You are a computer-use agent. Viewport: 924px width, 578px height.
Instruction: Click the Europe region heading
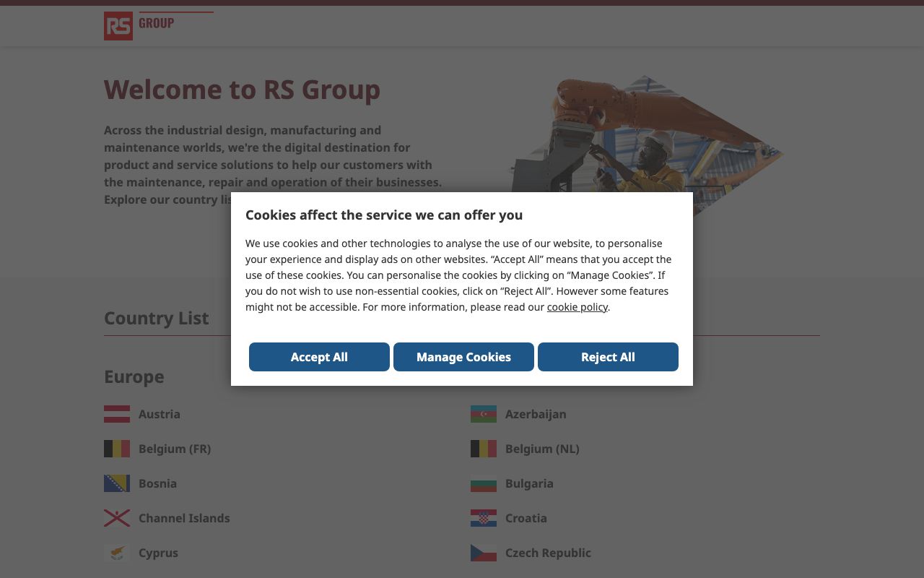pos(134,376)
